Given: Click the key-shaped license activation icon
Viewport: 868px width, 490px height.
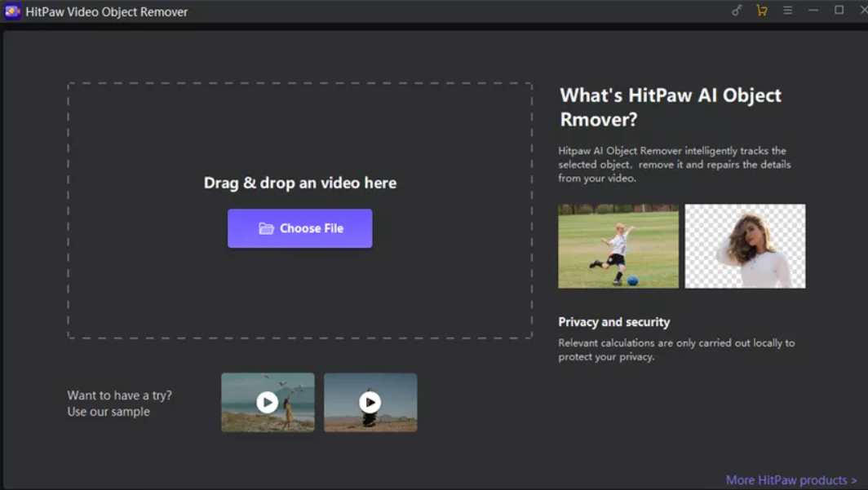Looking at the screenshot, I should tap(736, 11).
